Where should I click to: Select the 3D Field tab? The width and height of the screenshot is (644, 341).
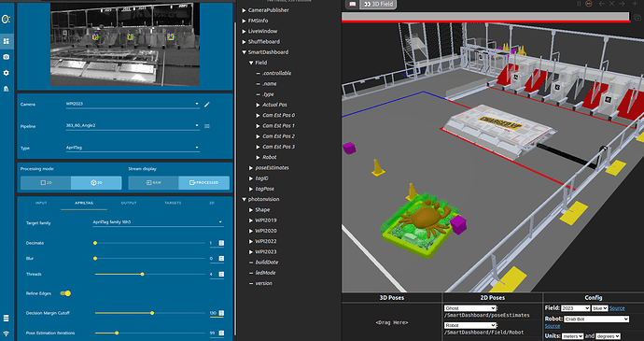(x=378, y=4)
